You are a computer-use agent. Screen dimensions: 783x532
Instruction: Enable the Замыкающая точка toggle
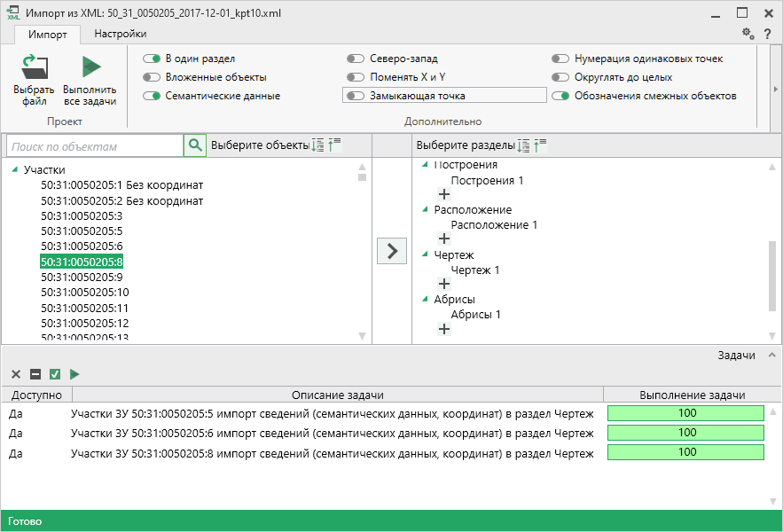[x=356, y=96]
